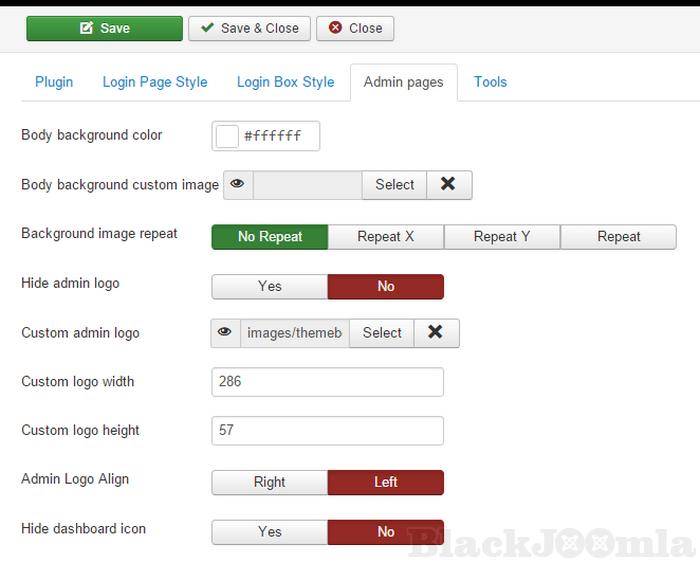Clear the custom admin logo with X icon
Viewport: 700px width, 563px height.
click(435, 333)
